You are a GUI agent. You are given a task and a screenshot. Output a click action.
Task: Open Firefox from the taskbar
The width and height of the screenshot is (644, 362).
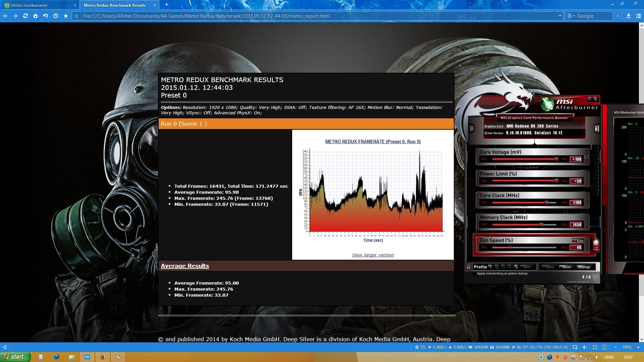103,357
